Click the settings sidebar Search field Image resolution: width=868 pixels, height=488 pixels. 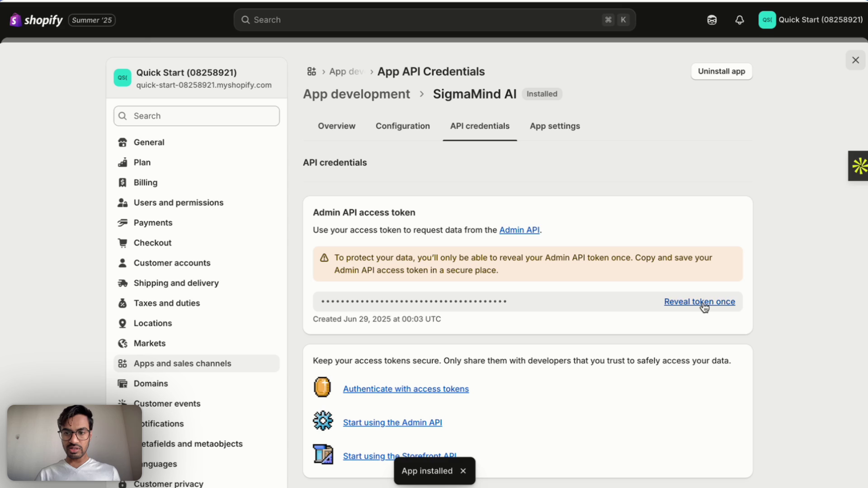click(197, 116)
